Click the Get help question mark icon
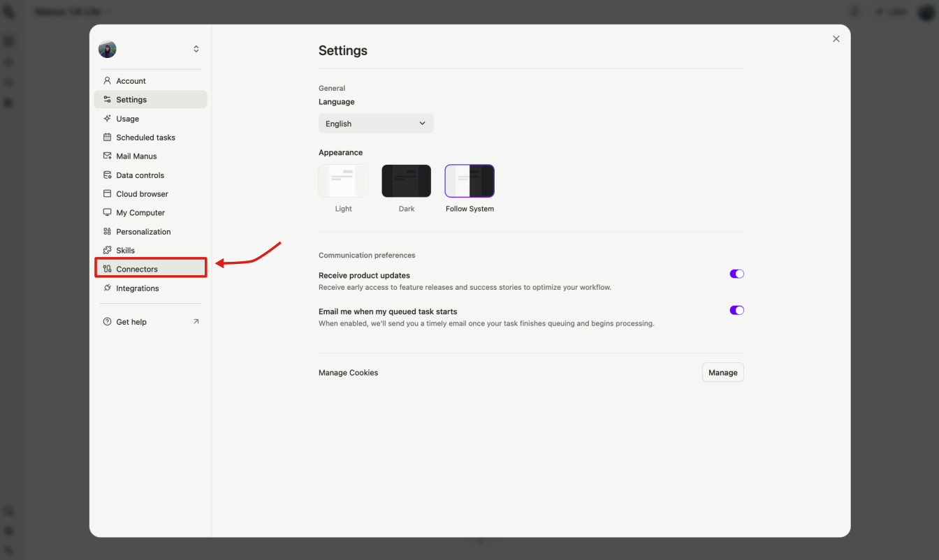This screenshot has height=560, width=939. click(108, 321)
